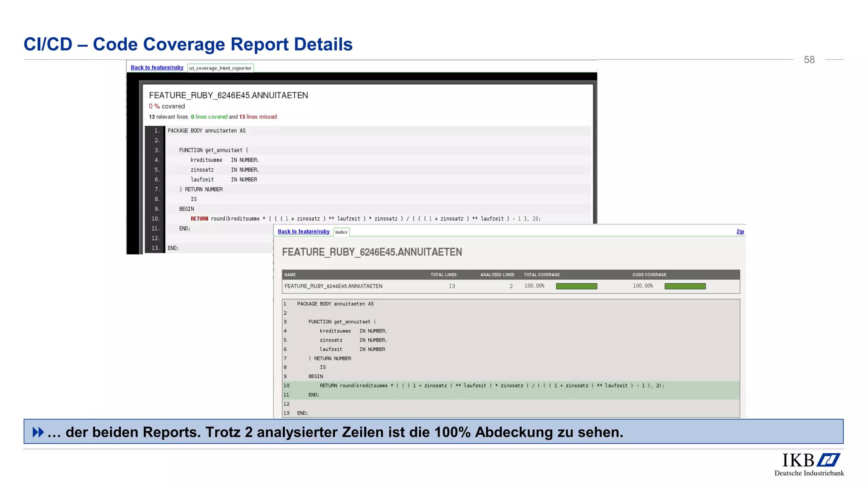The width and height of the screenshot is (868, 488).
Task: Click the lower report heading FEATURE_RUBY_6246E45.ANNUITAETEN
Action: (372, 252)
